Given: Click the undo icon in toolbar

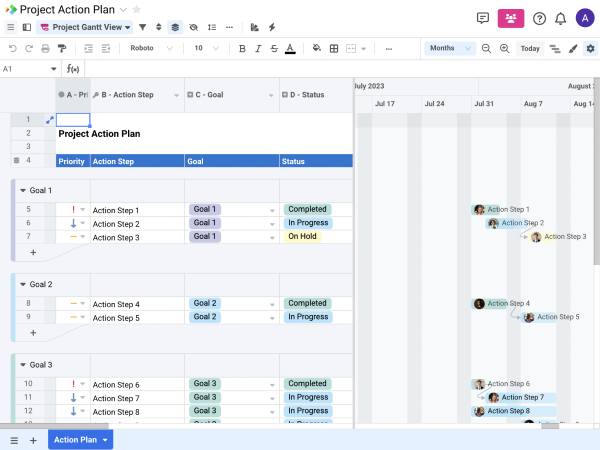Looking at the screenshot, I should 13,48.
